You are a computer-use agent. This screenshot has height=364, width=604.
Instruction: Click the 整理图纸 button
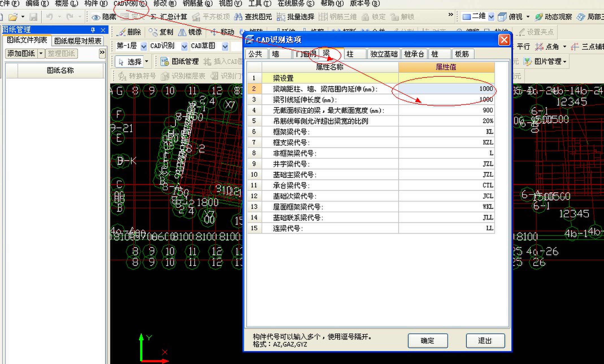[x=61, y=54]
